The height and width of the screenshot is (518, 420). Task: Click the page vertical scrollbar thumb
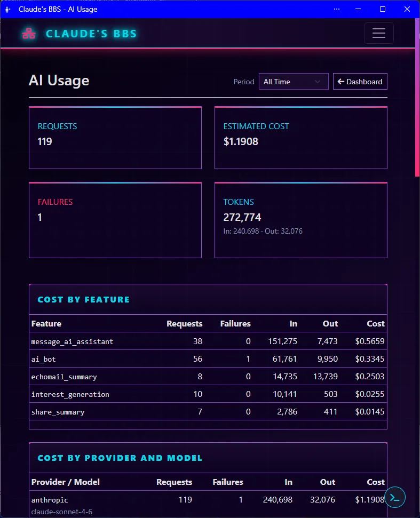click(x=417, y=98)
